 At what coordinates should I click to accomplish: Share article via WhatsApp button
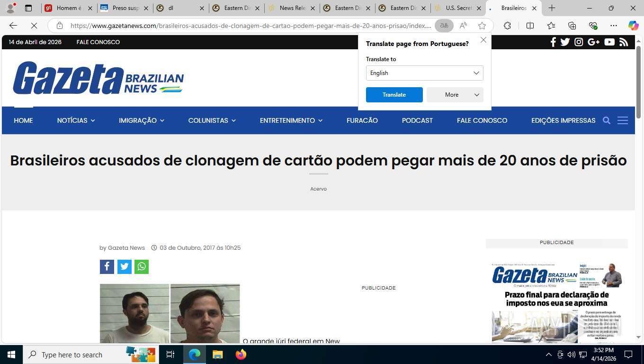point(142,267)
